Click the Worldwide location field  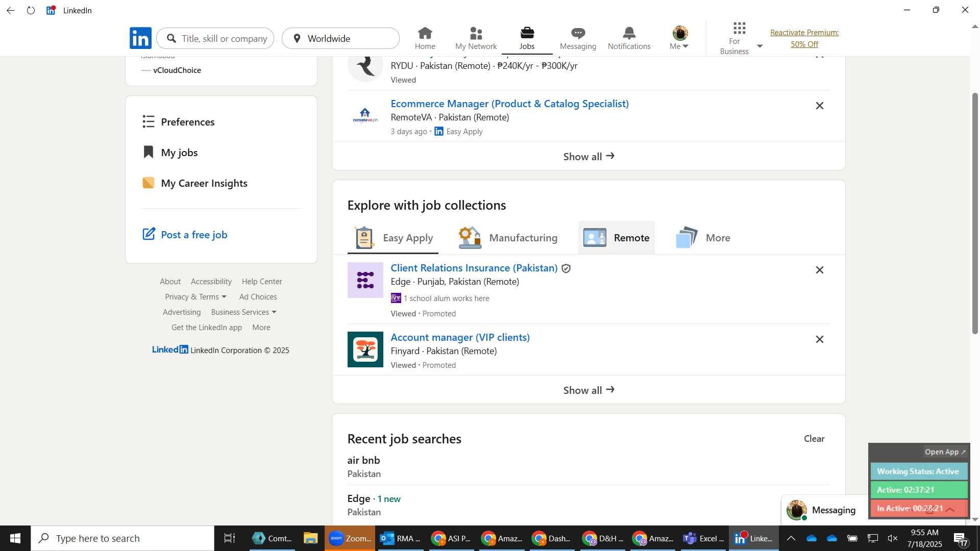click(341, 38)
